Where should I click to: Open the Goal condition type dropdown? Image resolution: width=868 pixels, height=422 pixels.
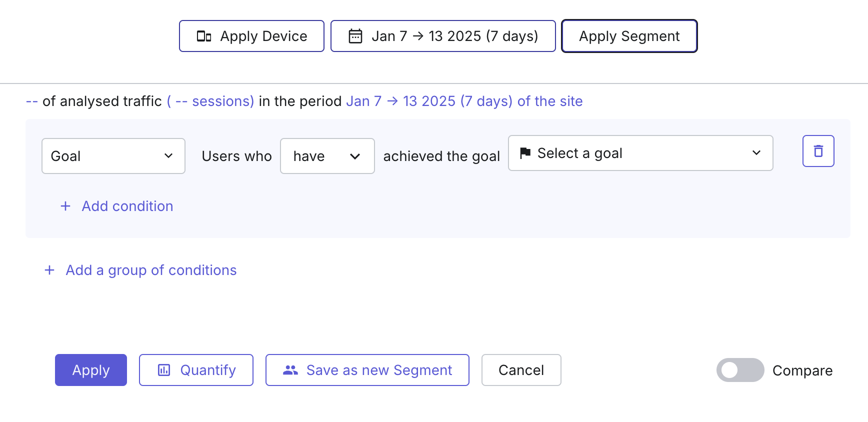(x=113, y=156)
